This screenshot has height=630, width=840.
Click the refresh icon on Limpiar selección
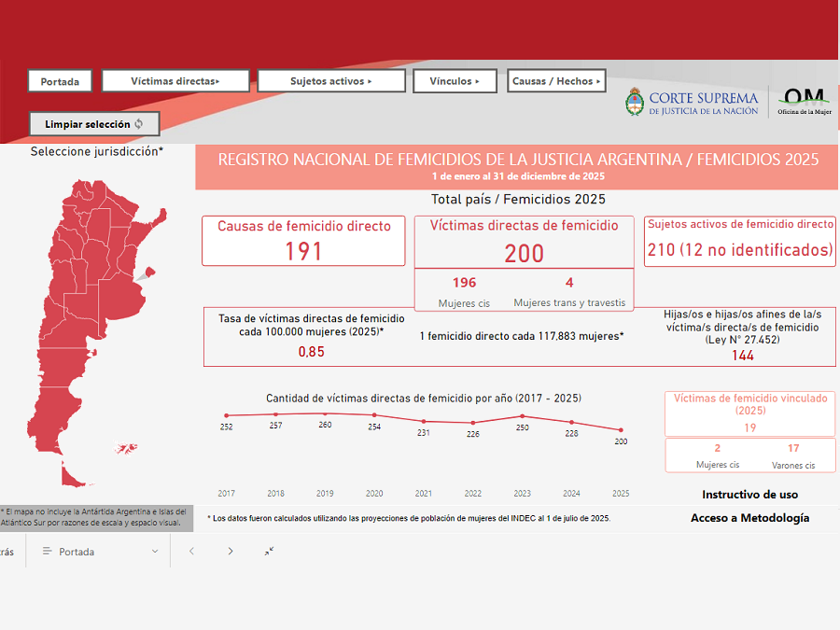pos(139,124)
